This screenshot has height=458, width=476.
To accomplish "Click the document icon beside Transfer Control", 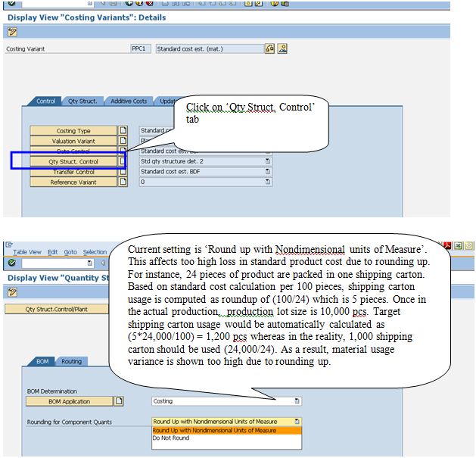I will (123, 172).
